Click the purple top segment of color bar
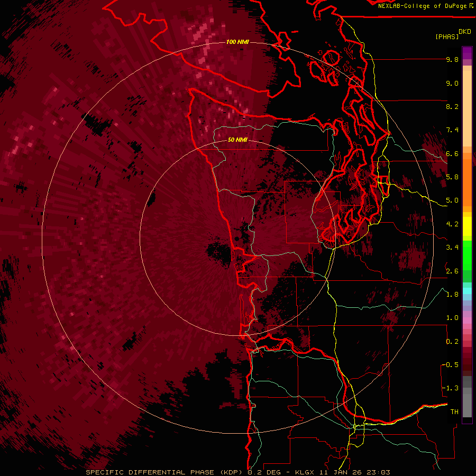Screen dimensions: 476x476 click(467, 53)
